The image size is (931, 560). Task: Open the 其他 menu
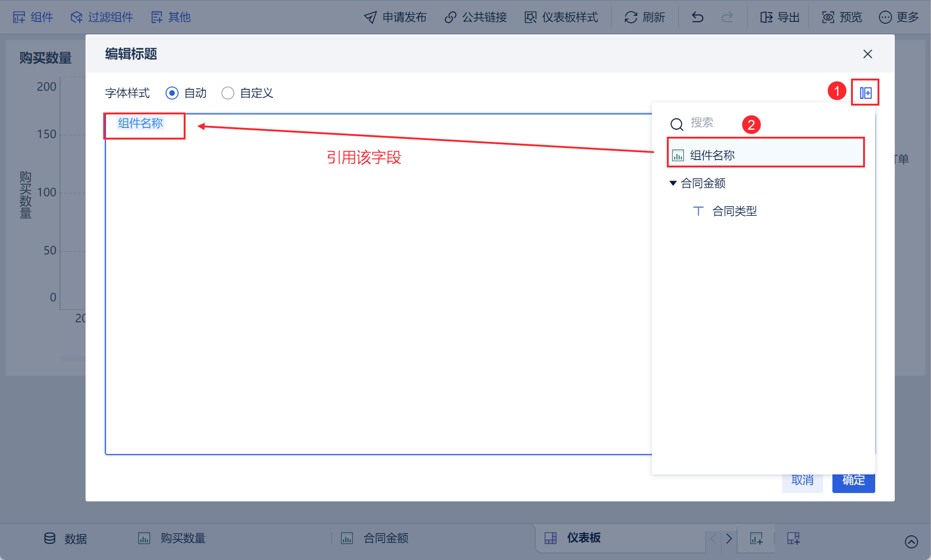[171, 17]
